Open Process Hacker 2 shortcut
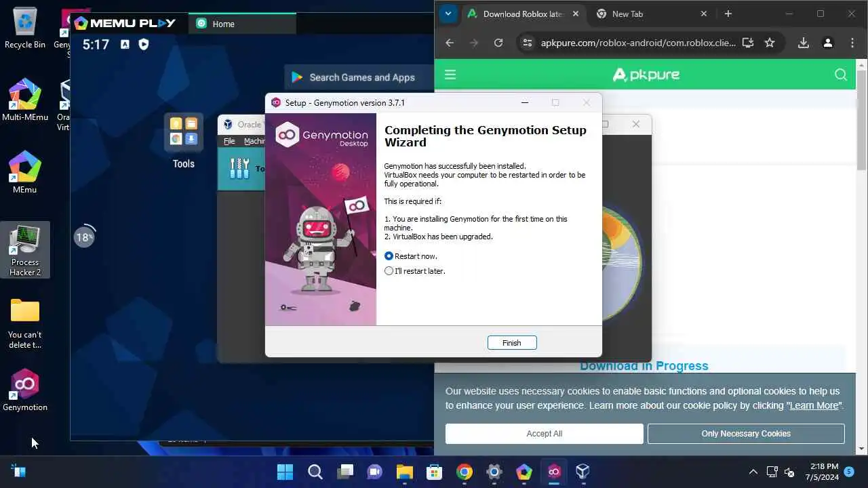868x488 pixels. pyautogui.click(x=25, y=250)
